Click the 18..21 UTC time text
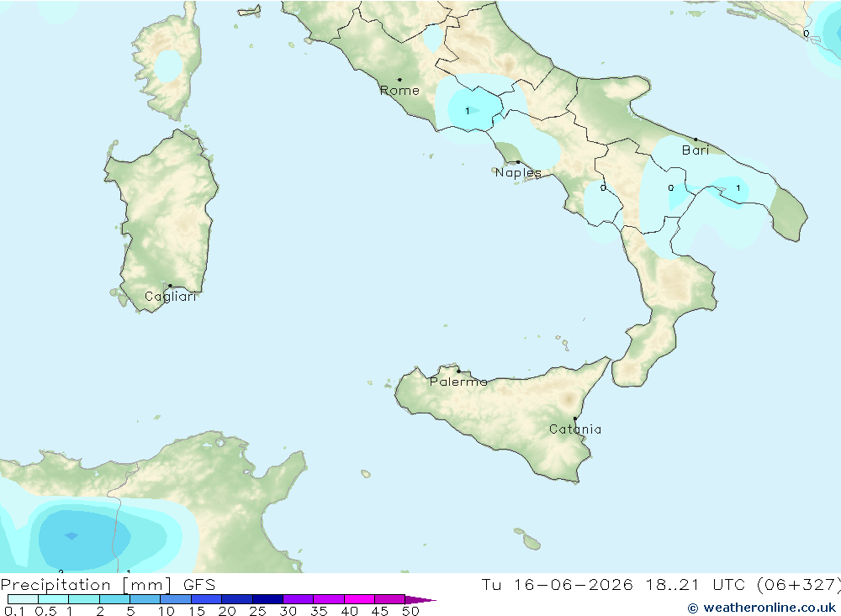Screen dimensions: 841x616 [696, 584]
